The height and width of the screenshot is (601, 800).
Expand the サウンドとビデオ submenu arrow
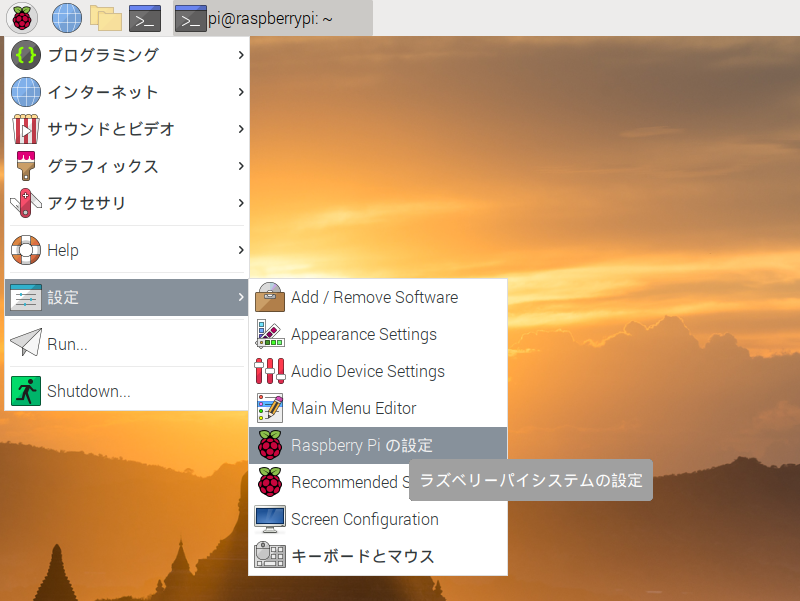[x=241, y=129]
